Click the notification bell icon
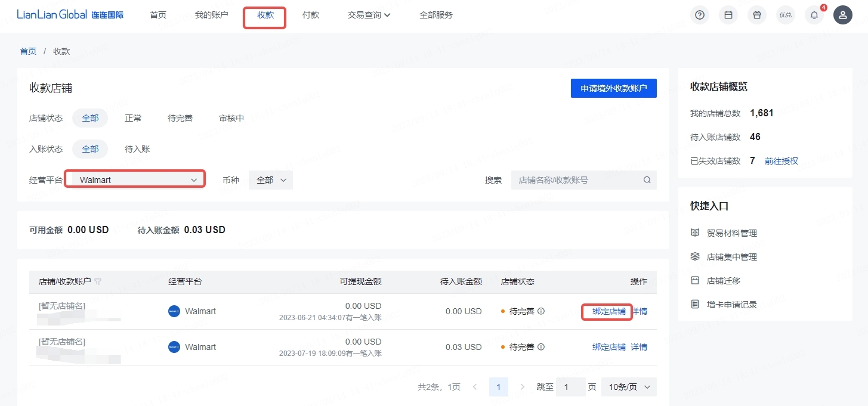The image size is (868, 406). click(x=814, y=15)
